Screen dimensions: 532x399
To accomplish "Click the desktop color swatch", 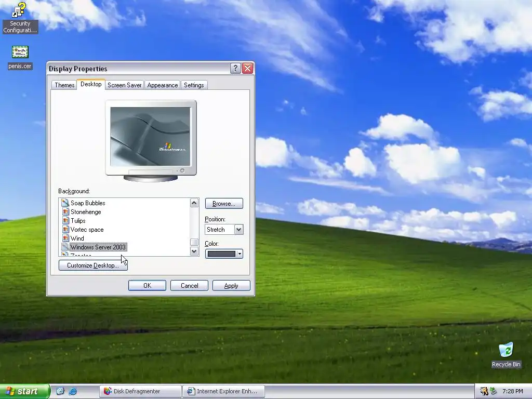I will coord(221,254).
